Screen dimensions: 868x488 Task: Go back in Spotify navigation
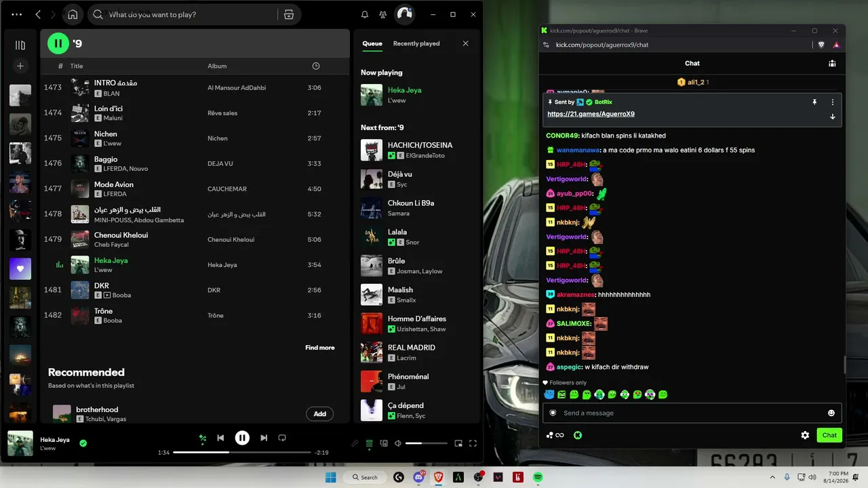tap(38, 14)
